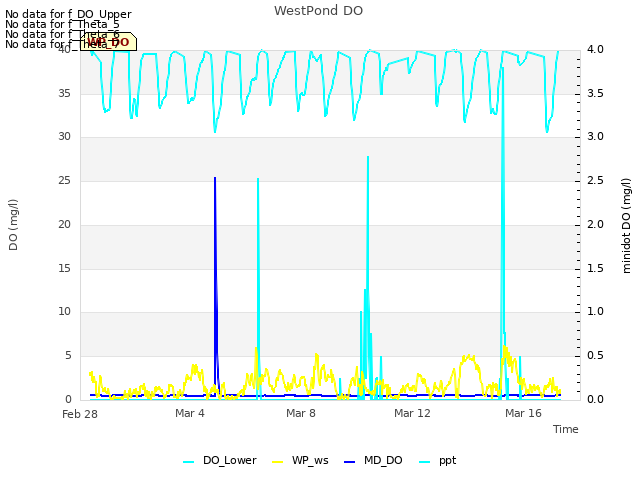This screenshot has width=640, height=480.
Task: Click the 'No data for f_DO_Upper' message
Action: point(68,14)
